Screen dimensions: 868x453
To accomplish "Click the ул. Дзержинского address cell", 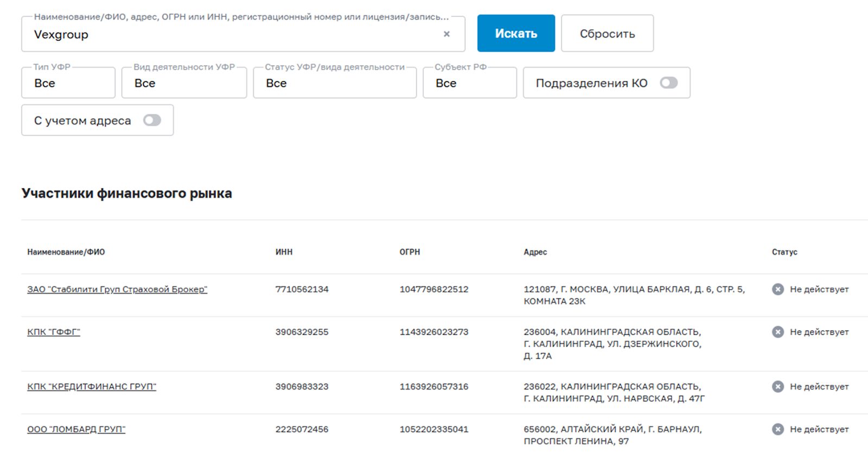I will pos(612,344).
